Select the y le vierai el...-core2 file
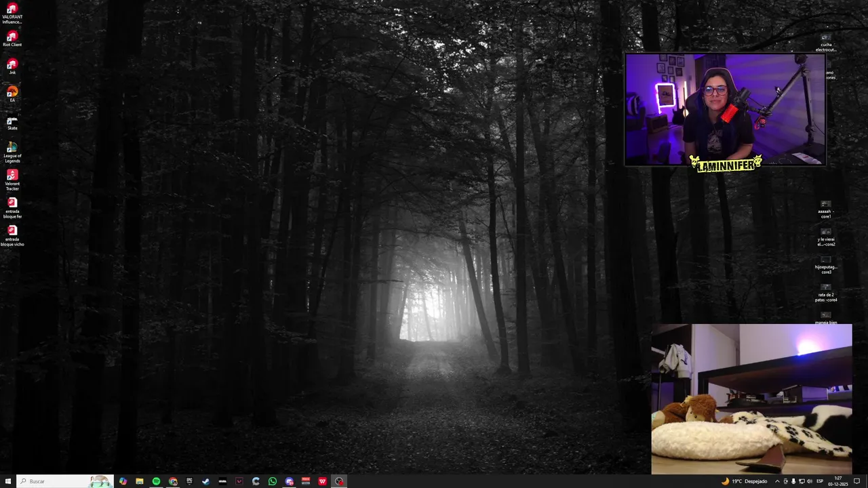The height and width of the screenshot is (488, 868). tap(825, 237)
